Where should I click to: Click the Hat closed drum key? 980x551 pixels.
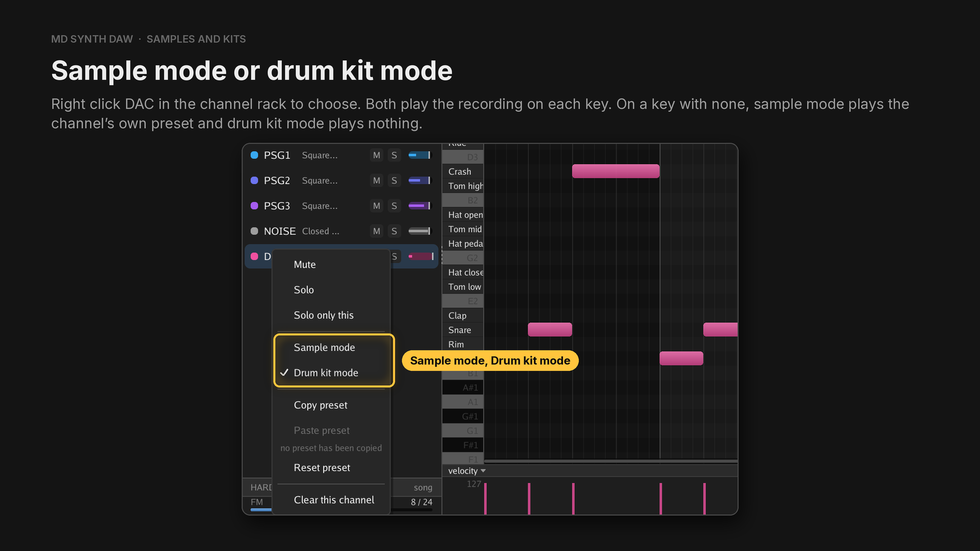462,272
